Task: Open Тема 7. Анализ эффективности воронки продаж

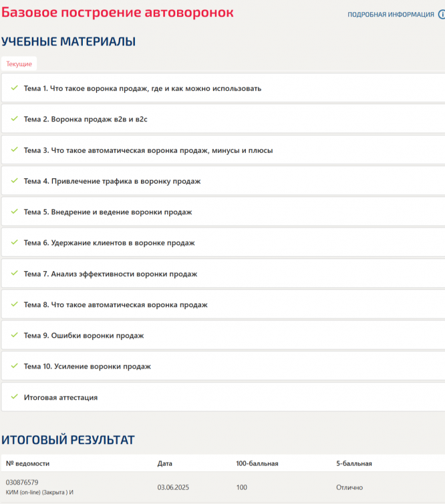Action: tap(223, 274)
